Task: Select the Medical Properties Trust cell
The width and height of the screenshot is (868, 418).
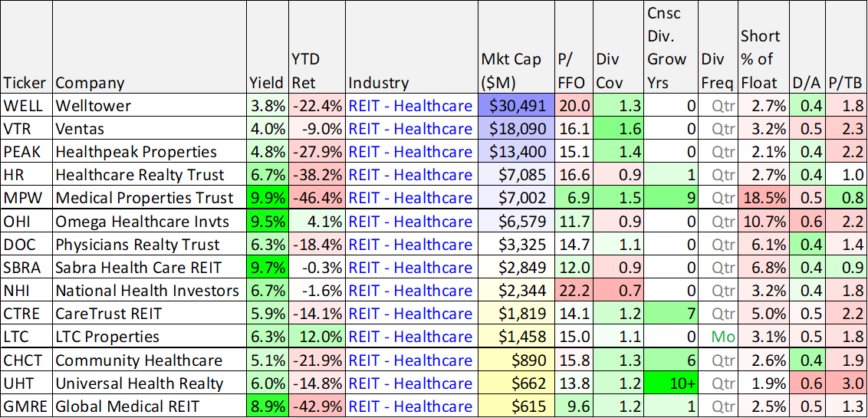Action: [x=150, y=198]
